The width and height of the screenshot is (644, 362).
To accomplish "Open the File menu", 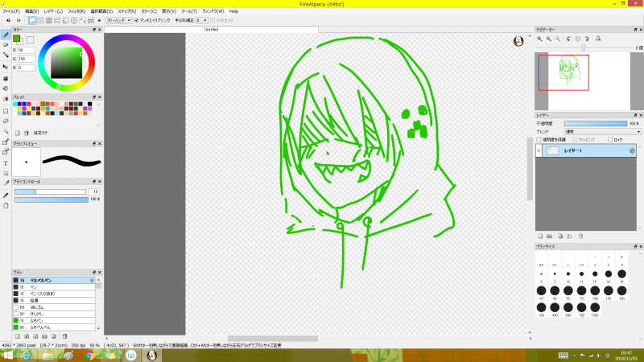I will point(11,11).
